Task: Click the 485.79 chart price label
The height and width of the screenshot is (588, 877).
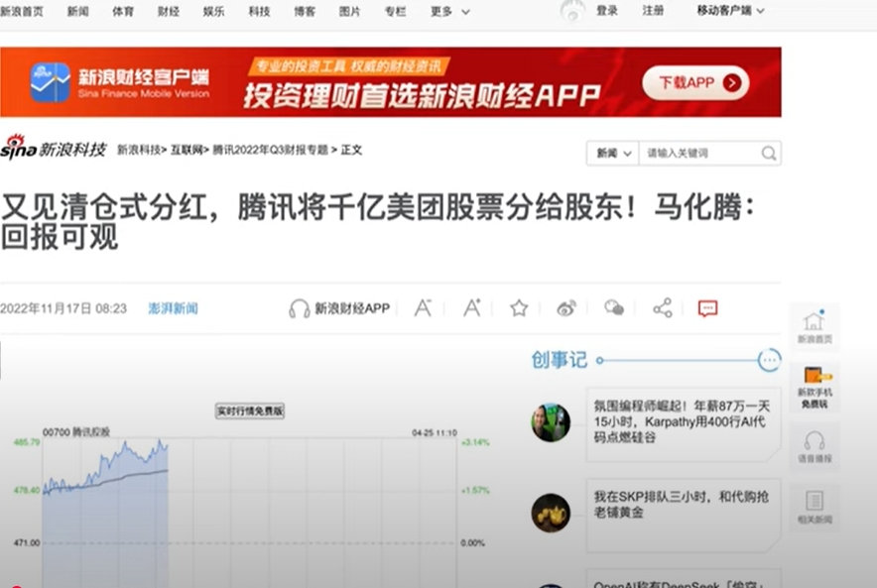Action: pyautogui.click(x=26, y=442)
